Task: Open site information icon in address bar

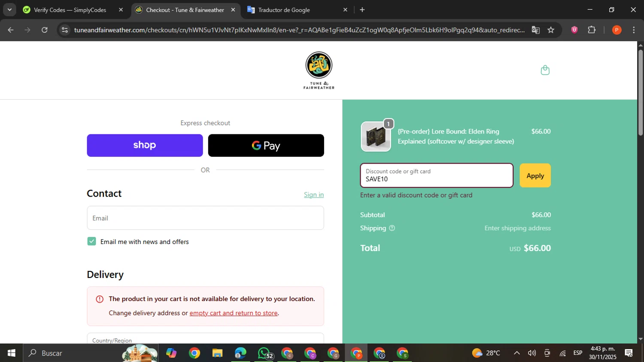Action: [x=64, y=30]
